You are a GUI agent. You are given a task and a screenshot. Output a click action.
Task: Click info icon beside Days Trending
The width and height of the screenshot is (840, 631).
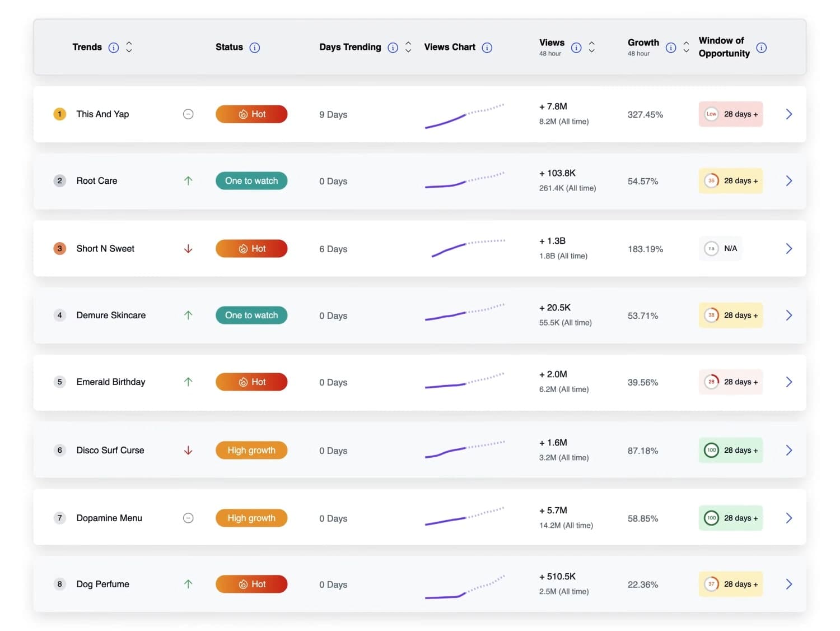(393, 48)
